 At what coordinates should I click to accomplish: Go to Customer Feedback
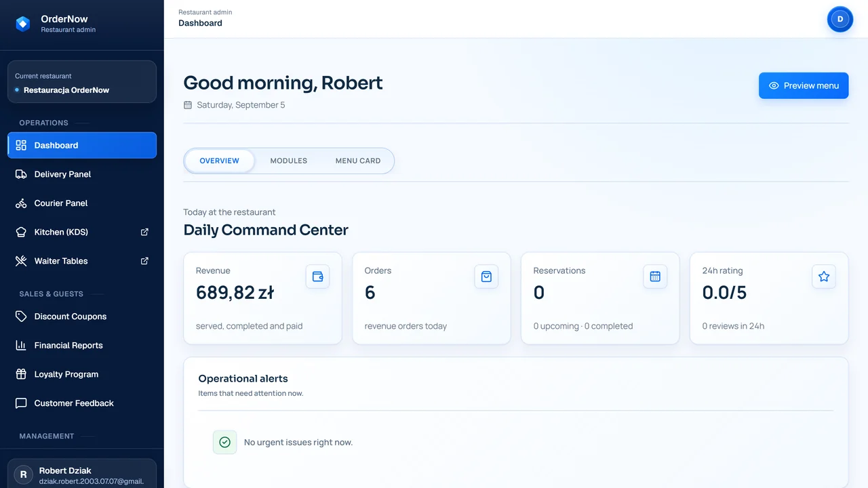point(82,403)
